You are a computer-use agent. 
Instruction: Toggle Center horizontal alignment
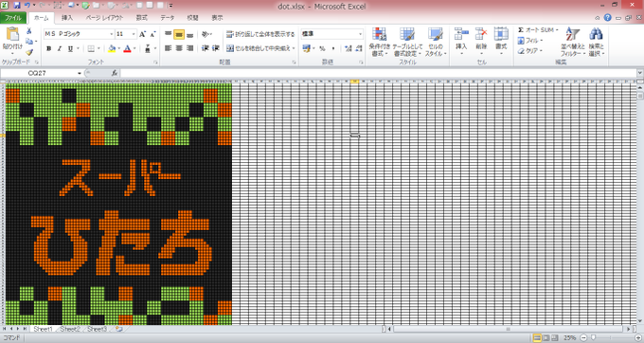tap(179, 48)
